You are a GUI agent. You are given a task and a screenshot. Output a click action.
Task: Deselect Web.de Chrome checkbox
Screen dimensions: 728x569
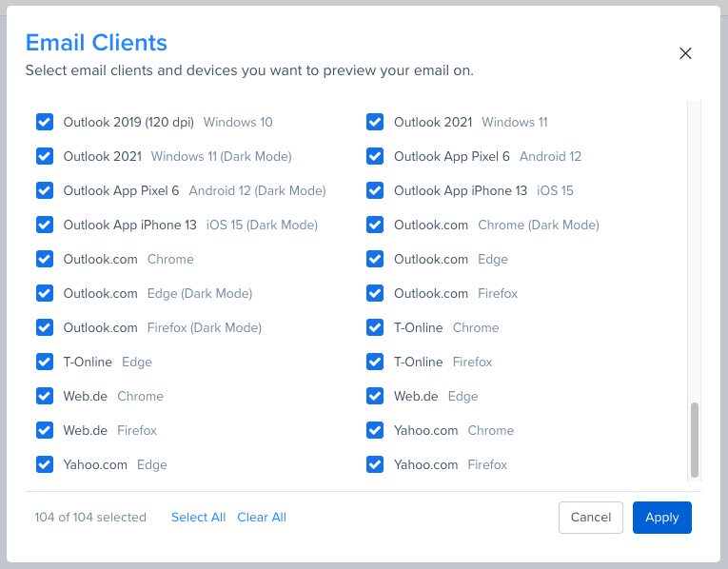pyautogui.click(x=45, y=397)
